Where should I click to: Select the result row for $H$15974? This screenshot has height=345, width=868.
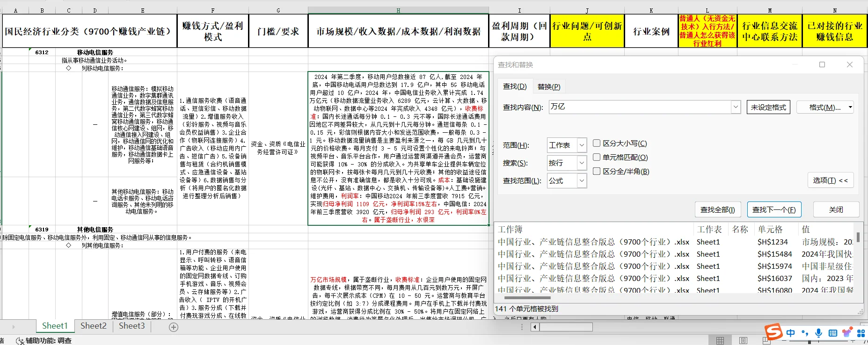pyautogui.click(x=674, y=266)
